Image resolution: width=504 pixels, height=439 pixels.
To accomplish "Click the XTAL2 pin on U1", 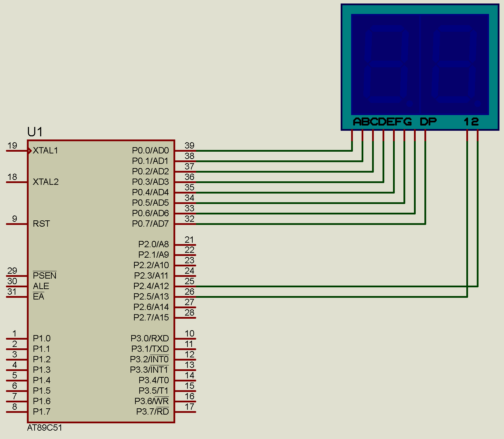I will [x=46, y=182].
